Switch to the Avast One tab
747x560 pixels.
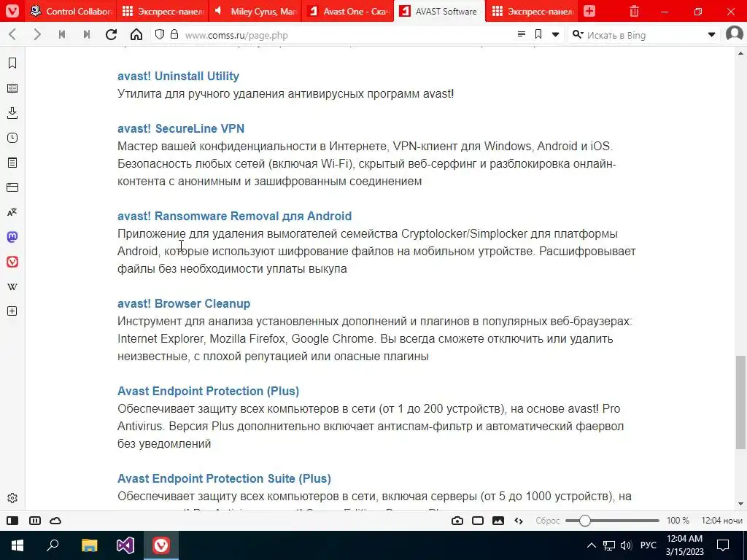tap(348, 11)
